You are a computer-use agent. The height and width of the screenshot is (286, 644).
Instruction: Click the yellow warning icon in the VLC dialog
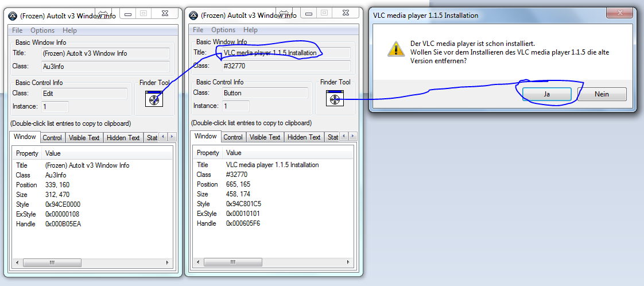pyautogui.click(x=395, y=48)
